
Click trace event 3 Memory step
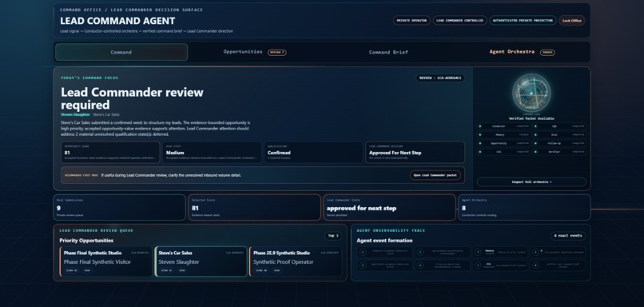click(499, 252)
